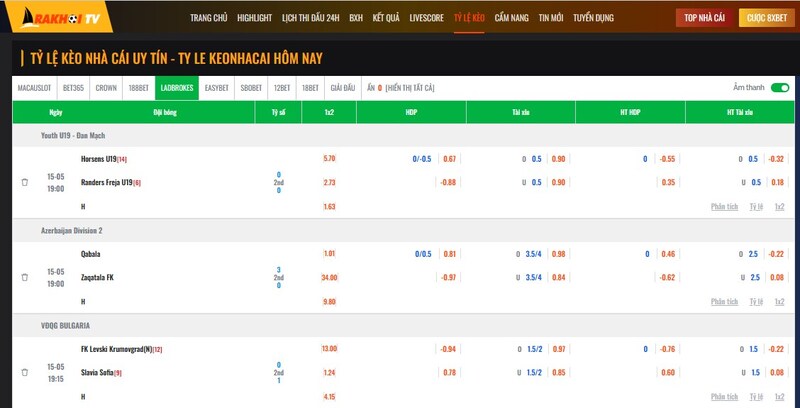This screenshot has width=800, height=408.
Task: Click the Qabala team name
Action: tap(90, 254)
